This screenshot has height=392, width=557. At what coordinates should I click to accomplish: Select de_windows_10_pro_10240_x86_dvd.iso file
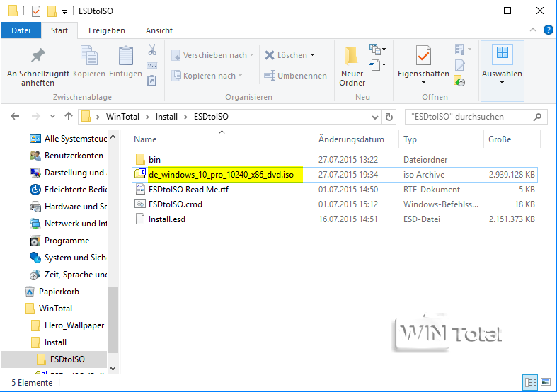click(334, 175)
